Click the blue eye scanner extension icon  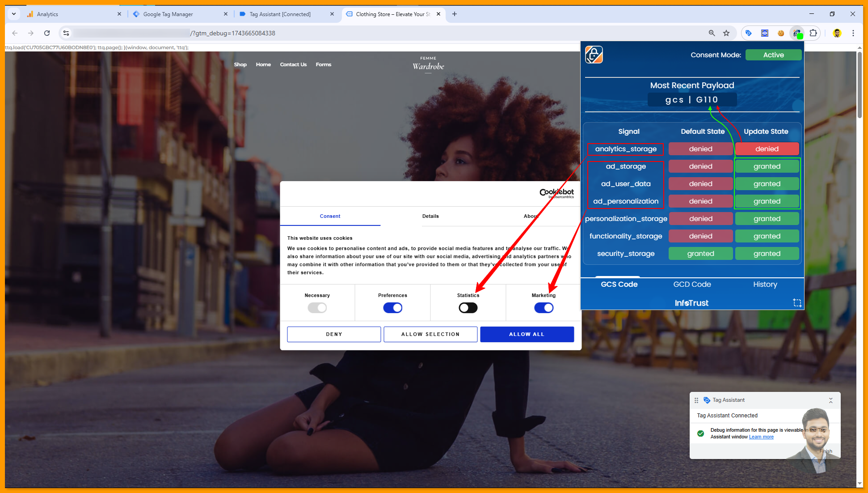point(765,33)
